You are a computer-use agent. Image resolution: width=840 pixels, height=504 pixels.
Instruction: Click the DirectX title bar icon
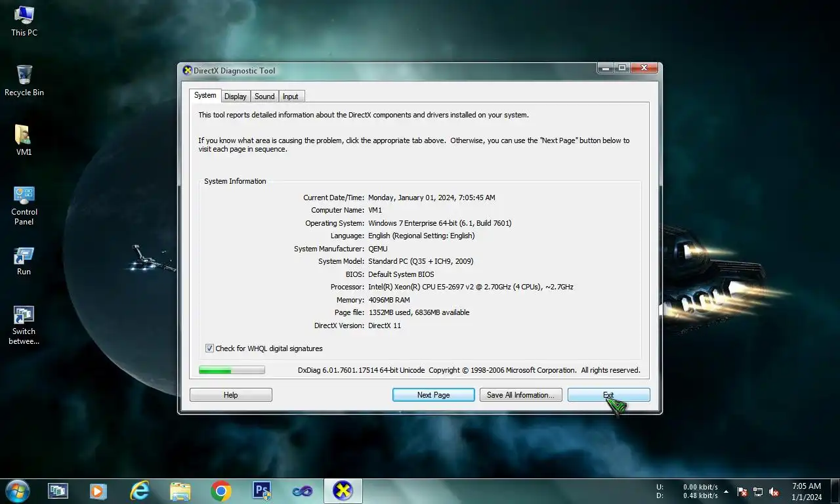pyautogui.click(x=187, y=71)
